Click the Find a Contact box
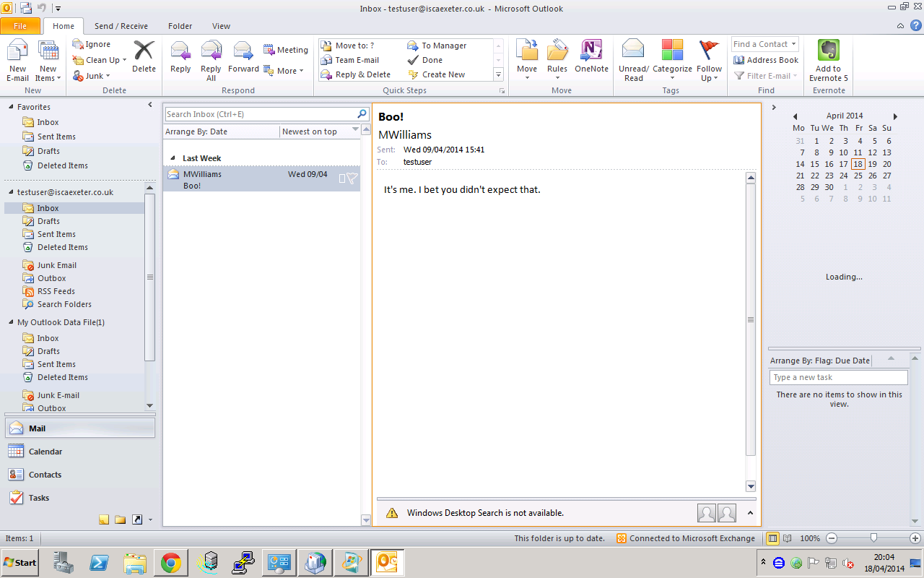 (x=764, y=44)
